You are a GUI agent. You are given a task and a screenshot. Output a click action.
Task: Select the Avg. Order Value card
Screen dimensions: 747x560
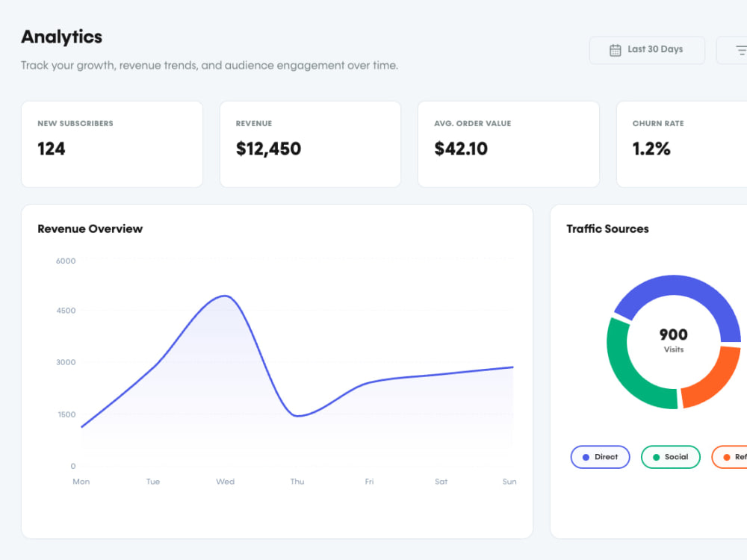[x=508, y=144]
